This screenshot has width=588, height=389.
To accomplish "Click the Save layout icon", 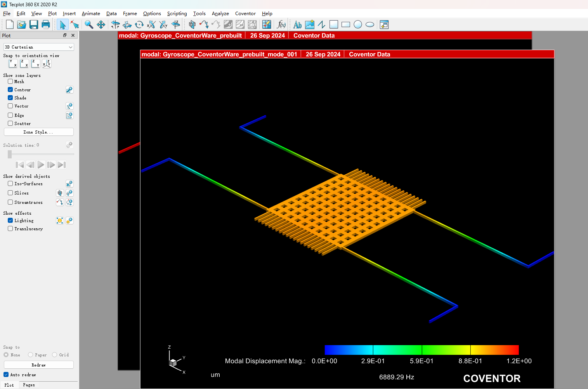I will (34, 25).
